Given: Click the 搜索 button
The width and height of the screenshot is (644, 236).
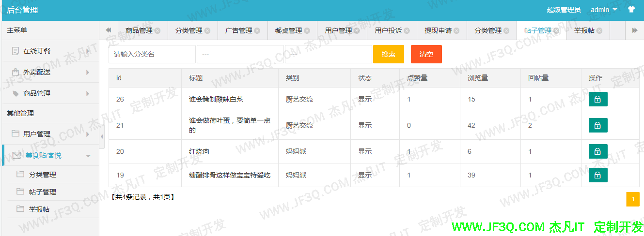Looking at the screenshot, I should [x=388, y=54].
